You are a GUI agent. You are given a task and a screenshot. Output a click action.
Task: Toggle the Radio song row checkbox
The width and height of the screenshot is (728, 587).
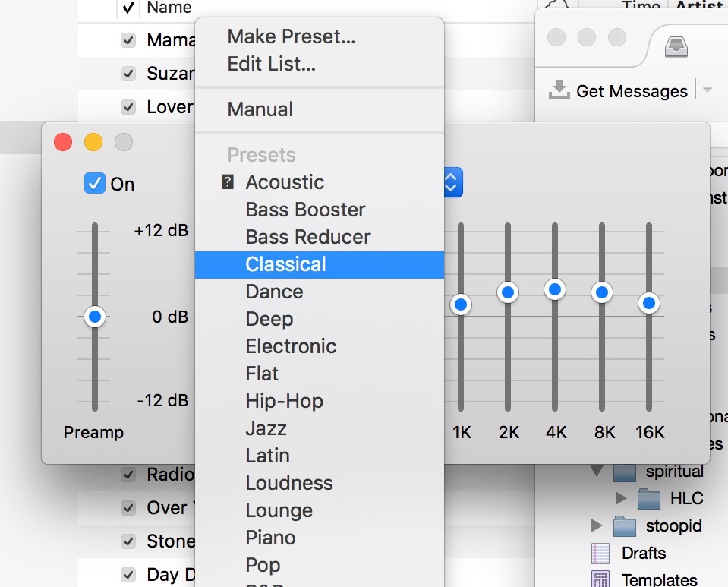click(128, 475)
